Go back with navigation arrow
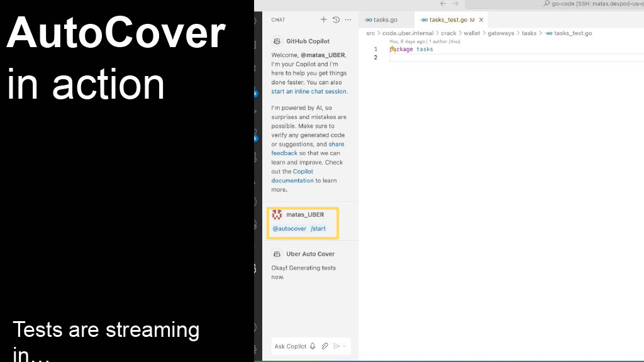The height and width of the screenshot is (362, 644). (x=443, y=4)
